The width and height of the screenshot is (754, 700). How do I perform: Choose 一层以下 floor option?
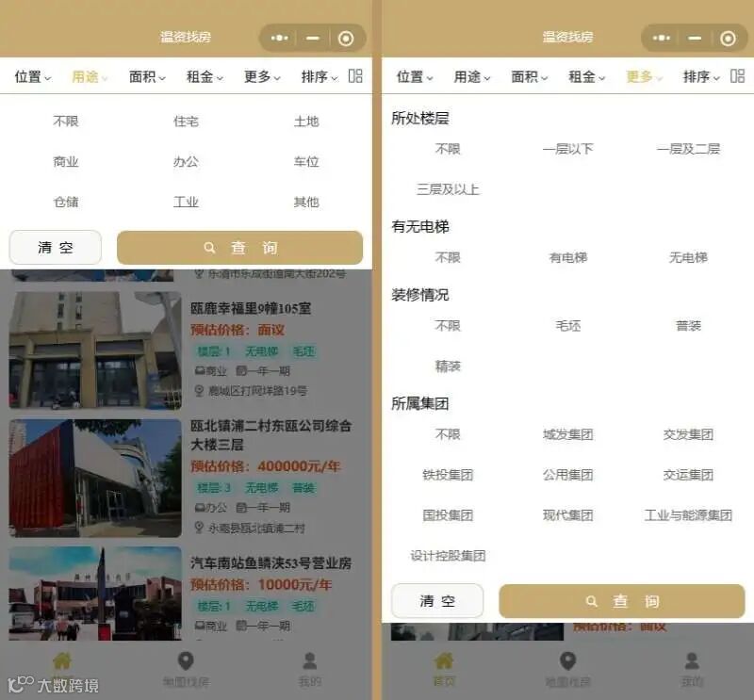pos(568,149)
